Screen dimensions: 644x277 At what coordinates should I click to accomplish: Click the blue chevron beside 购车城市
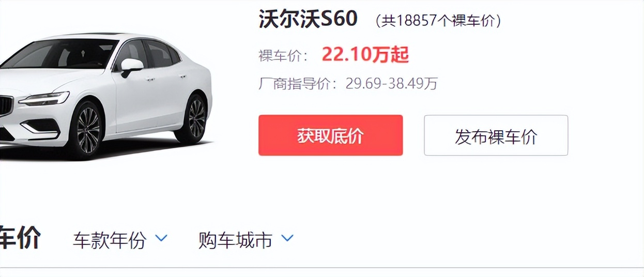[287, 238]
